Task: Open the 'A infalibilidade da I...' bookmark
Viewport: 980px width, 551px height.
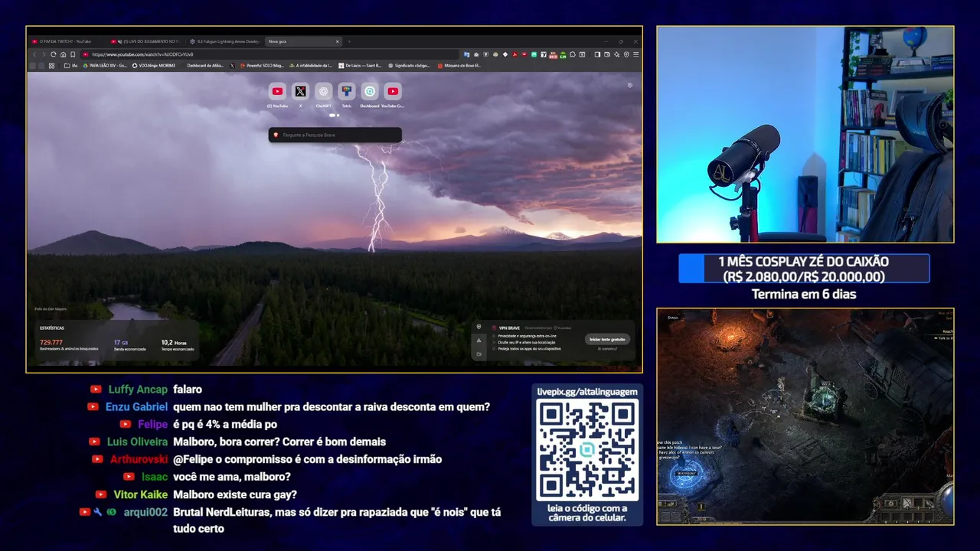Action: [312, 66]
